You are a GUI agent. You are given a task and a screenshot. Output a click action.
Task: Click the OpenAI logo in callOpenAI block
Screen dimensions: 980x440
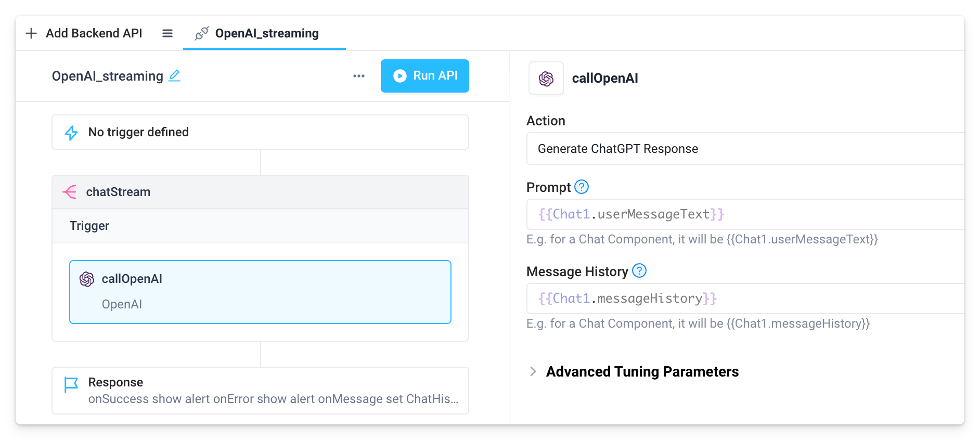(x=86, y=279)
